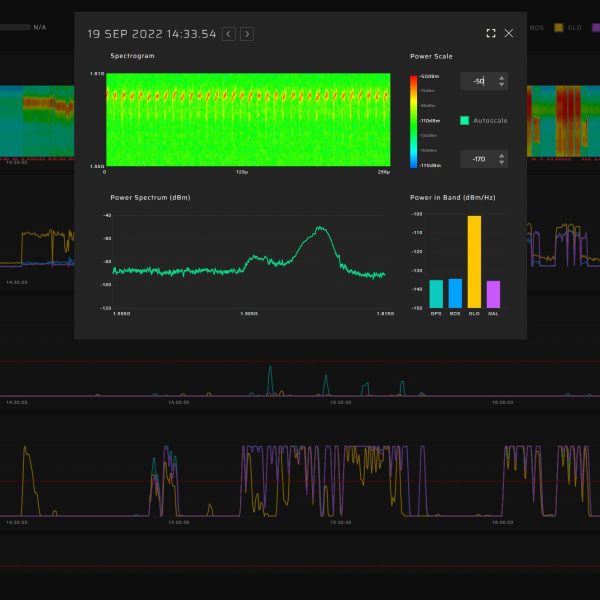Viewport: 600px width, 600px height.
Task: Click the peak of the power spectrum curve
Action: [x=320, y=227]
